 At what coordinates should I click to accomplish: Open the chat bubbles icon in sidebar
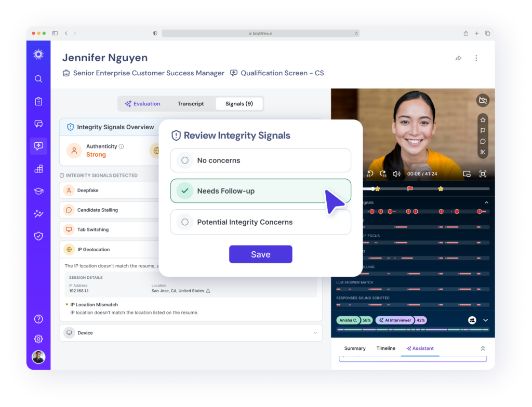38,124
